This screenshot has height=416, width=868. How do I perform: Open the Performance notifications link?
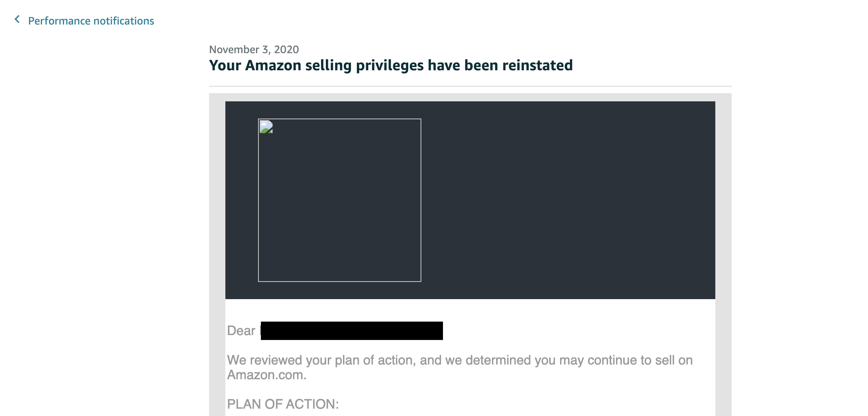coord(91,21)
